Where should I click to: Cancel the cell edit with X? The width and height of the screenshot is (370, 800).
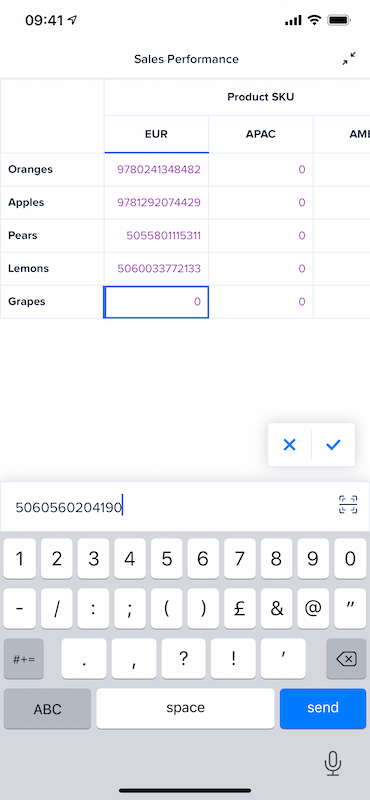coord(289,445)
